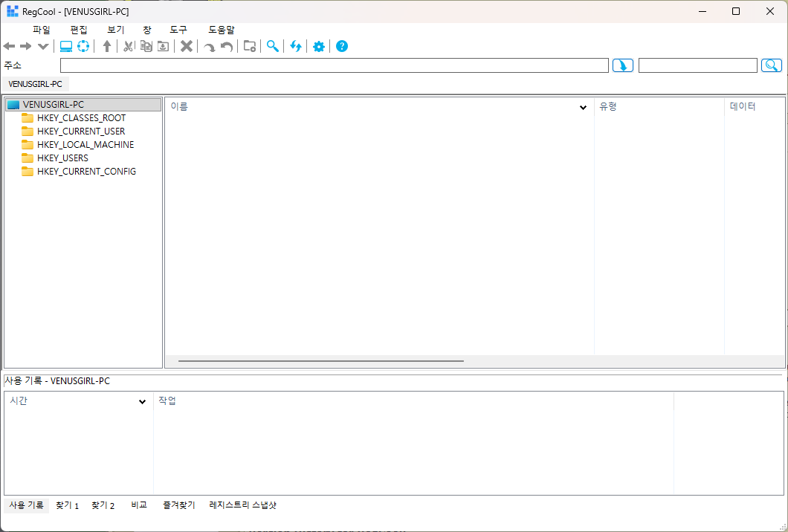Click the VENUSGIRL-PC computer icon in the tree

(13, 105)
